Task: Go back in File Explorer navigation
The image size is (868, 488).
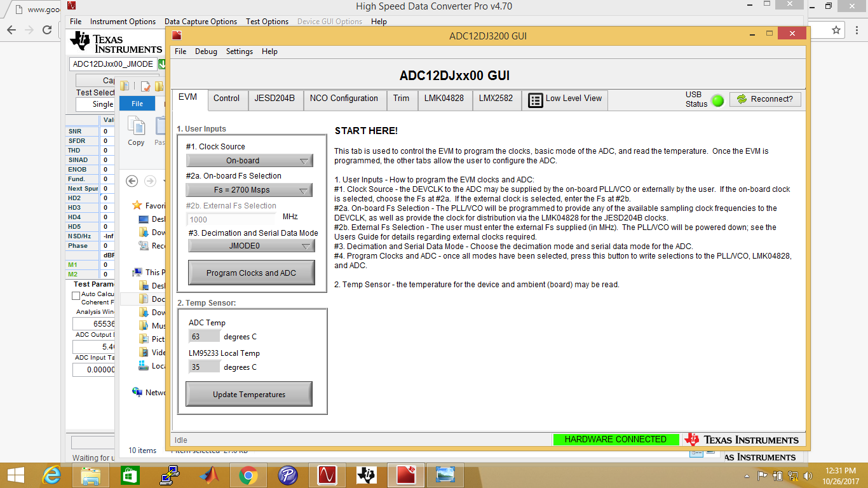Action: 132,181
